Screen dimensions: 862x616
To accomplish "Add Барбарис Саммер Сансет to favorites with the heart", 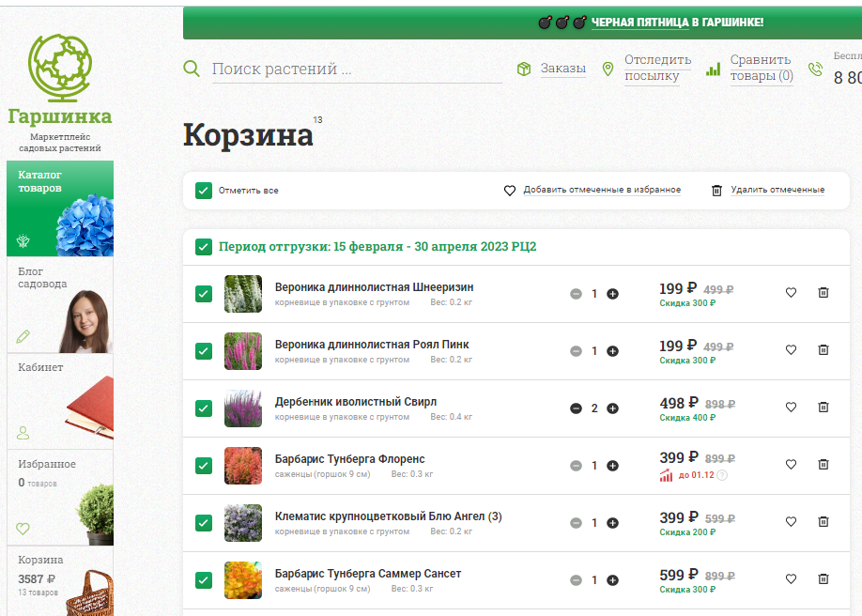I will (791, 578).
